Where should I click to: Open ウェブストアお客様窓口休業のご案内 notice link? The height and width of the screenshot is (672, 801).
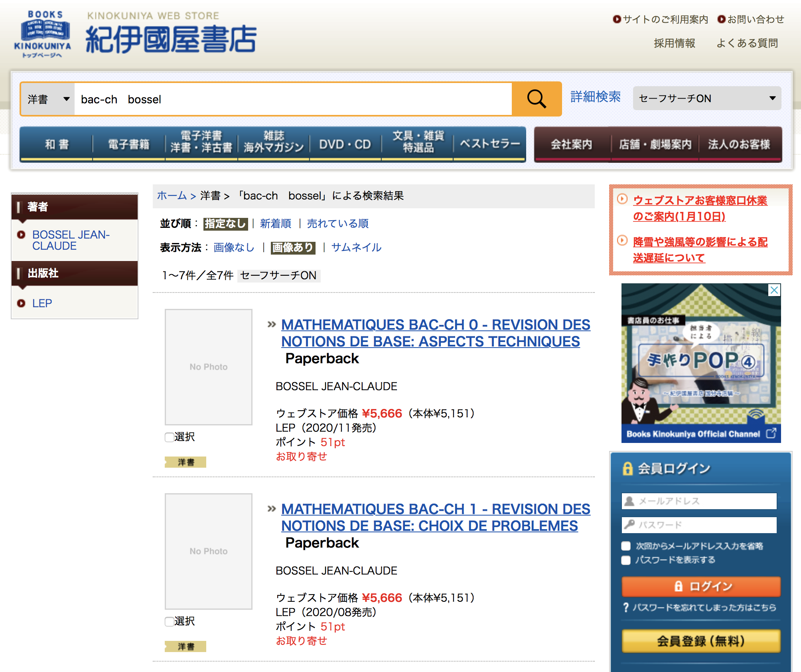point(700,208)
